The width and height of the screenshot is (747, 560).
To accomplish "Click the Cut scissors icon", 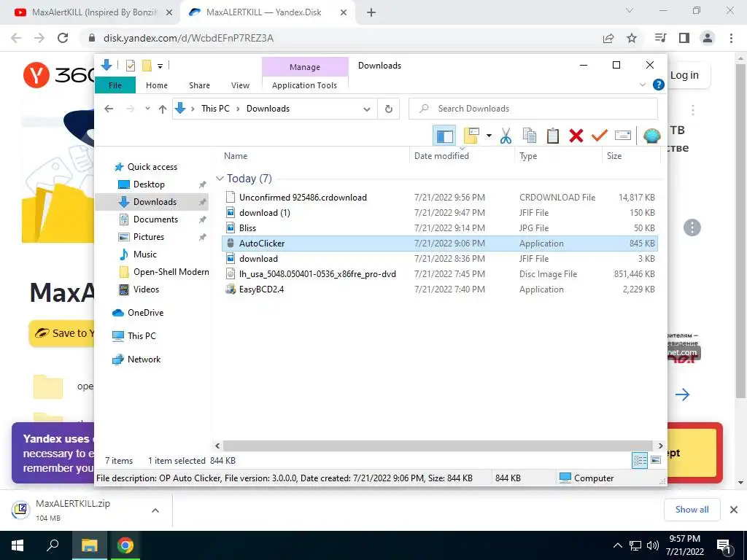I will tap(506, 136).
